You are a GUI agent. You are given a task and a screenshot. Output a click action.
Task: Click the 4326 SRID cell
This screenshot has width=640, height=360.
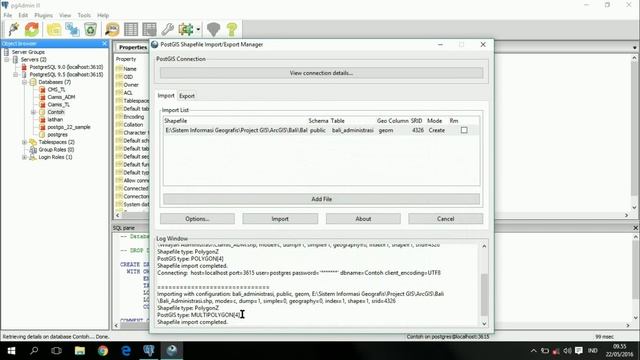point(418,130)
